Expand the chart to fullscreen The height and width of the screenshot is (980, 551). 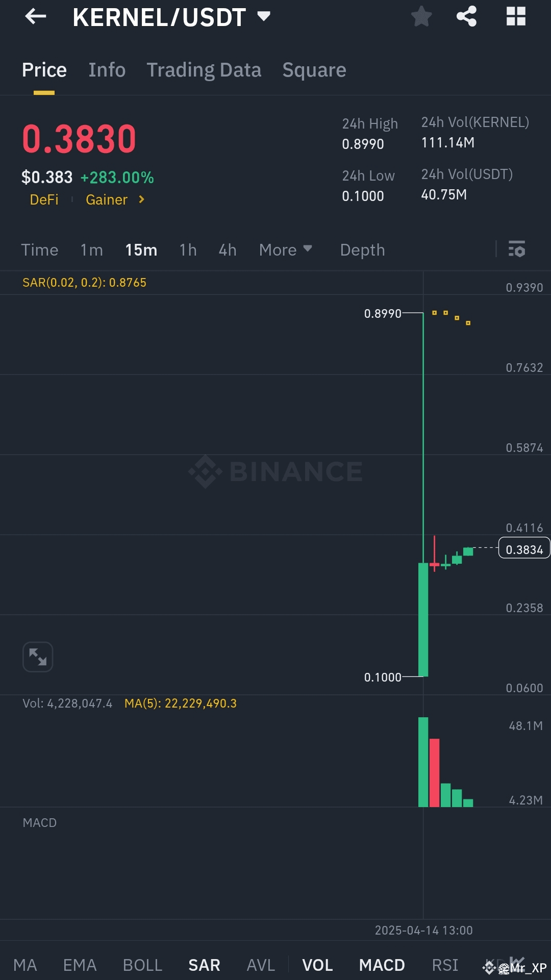click(x=38, y=657)
